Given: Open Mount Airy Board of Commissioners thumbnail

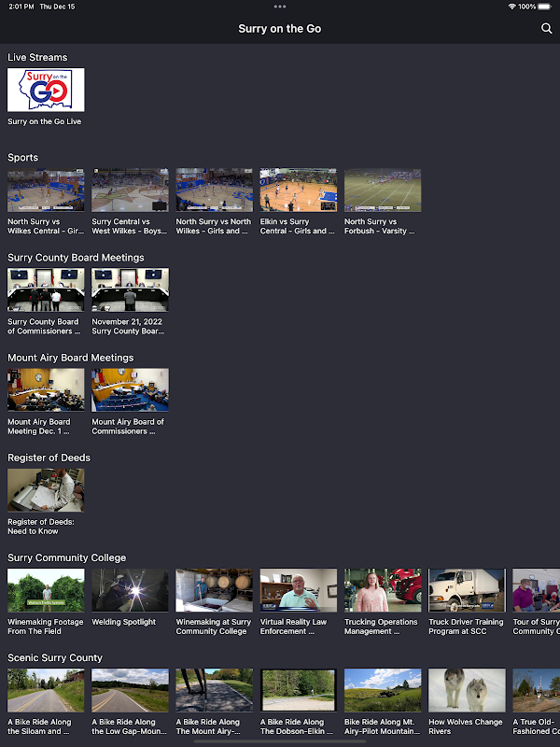Looking at the screenshot, I should click(130, 390).
